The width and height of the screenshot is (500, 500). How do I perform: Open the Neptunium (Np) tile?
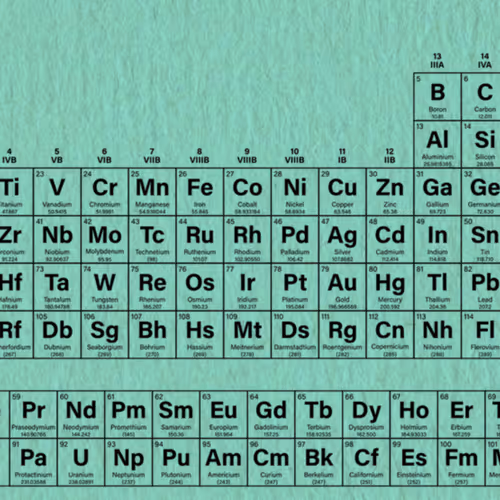(129, 462)
